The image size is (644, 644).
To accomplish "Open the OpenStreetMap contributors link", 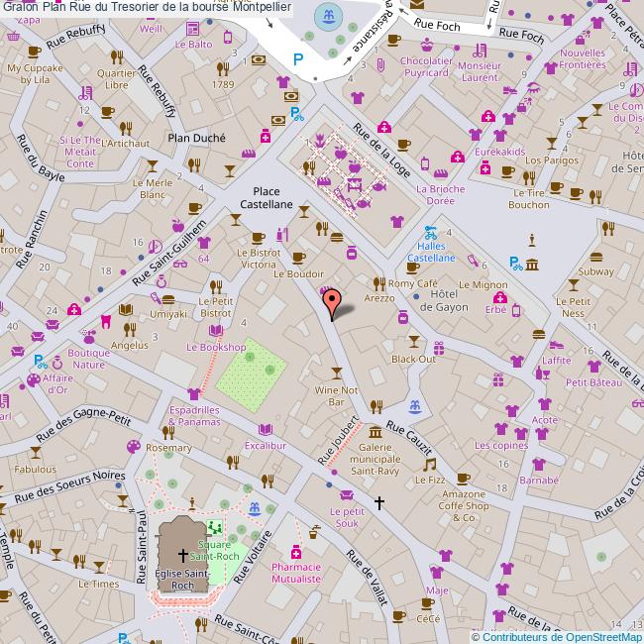I will [x=556, y=636].
